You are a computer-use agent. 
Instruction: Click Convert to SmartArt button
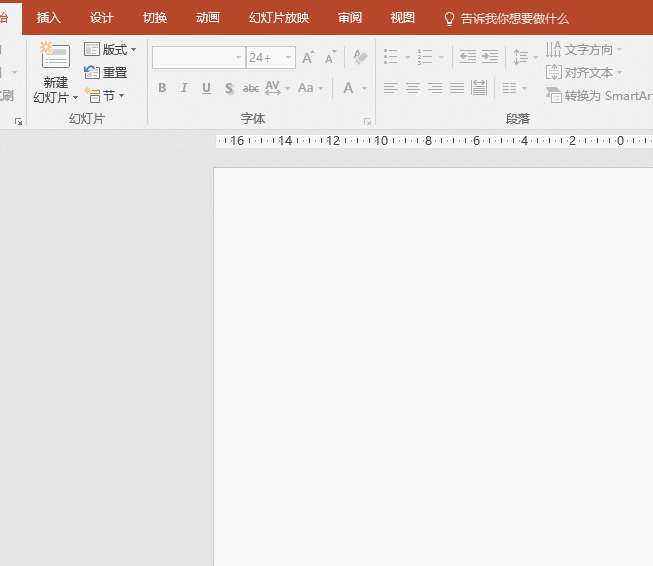[x=598, y=96]
